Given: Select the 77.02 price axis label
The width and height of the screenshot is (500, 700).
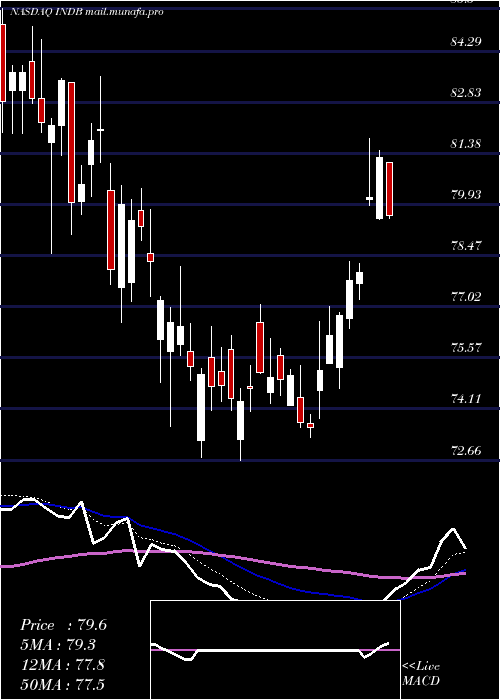Looking at the screenshot, I should (x=467, y=296).
